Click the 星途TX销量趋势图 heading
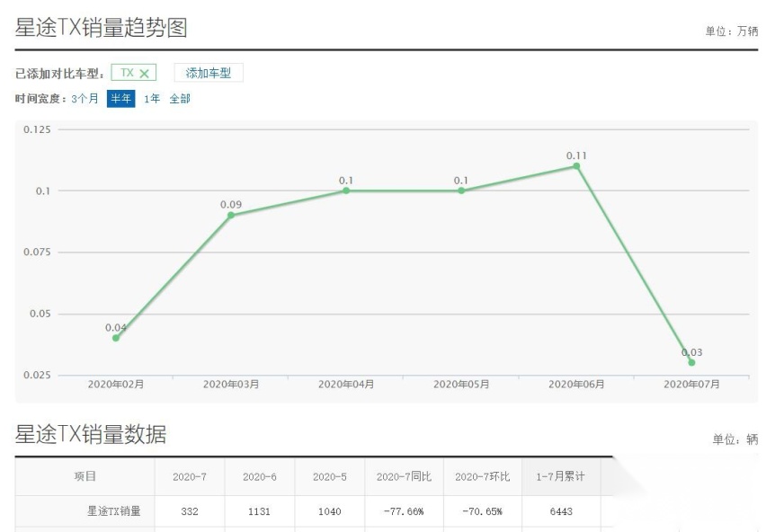The height and width of the screenshot is (532, 766). click(x=101, y=27)
